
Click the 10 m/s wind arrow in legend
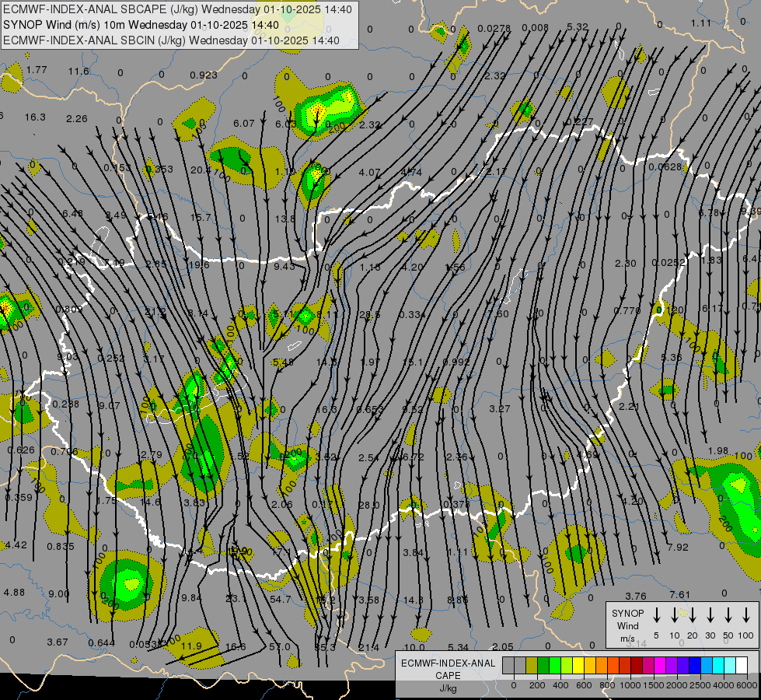[675, 615]
